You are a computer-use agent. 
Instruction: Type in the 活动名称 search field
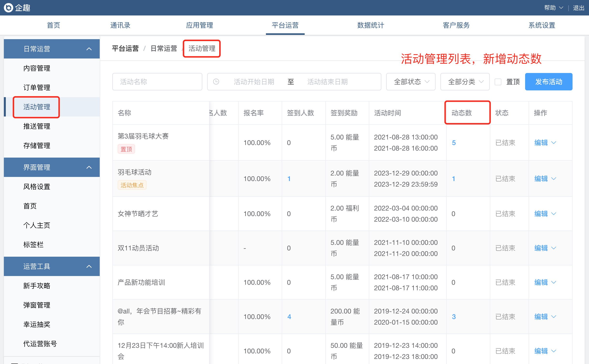point(157,82)
